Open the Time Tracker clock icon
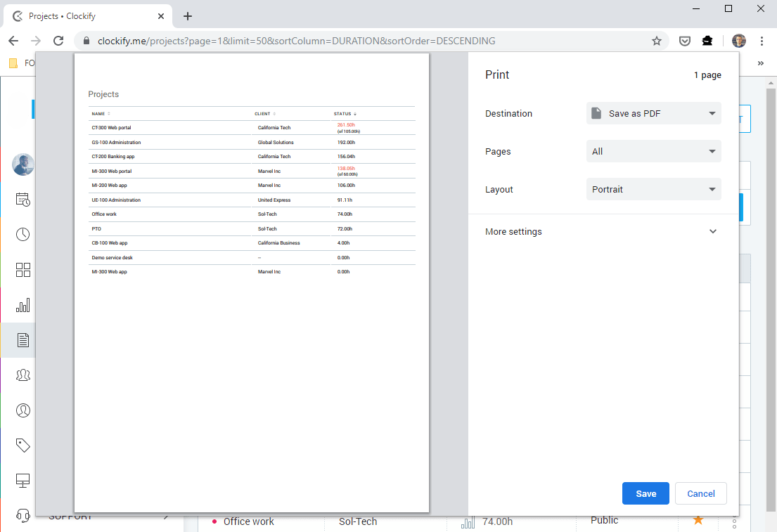The image size is (777, 532). click(23, 235)
